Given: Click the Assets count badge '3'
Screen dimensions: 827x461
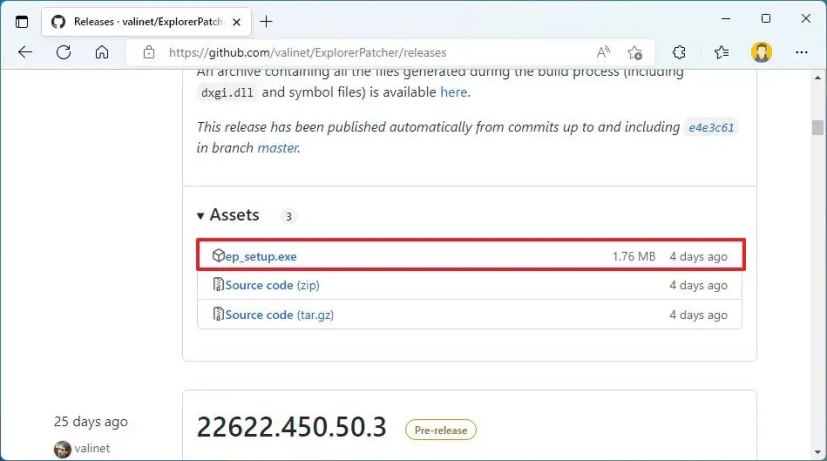Looking at the screenshot, I should pyautogui.click(x=289, y=216).
